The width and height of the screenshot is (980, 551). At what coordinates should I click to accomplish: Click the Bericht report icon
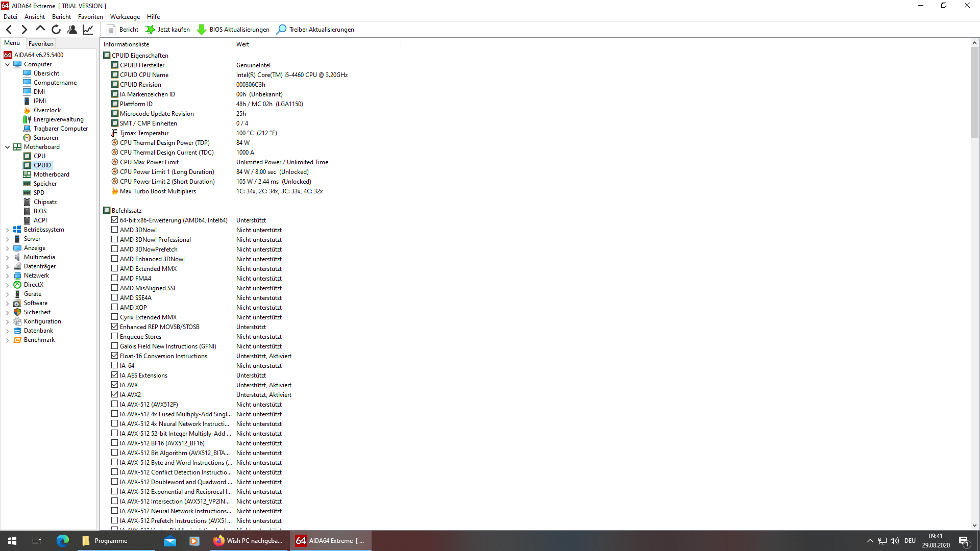[x=111, y=30]
